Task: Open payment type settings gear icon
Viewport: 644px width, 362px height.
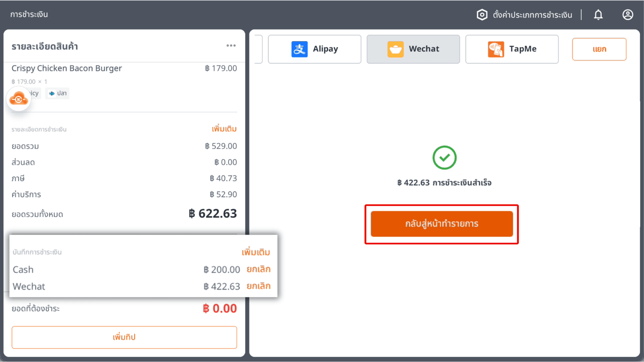Action: click(x=482, y=15)
